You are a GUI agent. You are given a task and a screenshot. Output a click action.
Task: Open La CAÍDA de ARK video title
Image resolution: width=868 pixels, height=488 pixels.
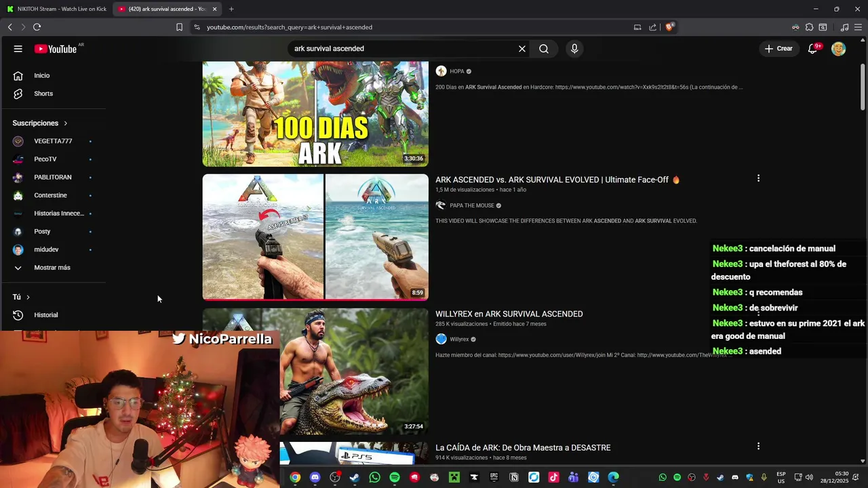click(523, 447)
